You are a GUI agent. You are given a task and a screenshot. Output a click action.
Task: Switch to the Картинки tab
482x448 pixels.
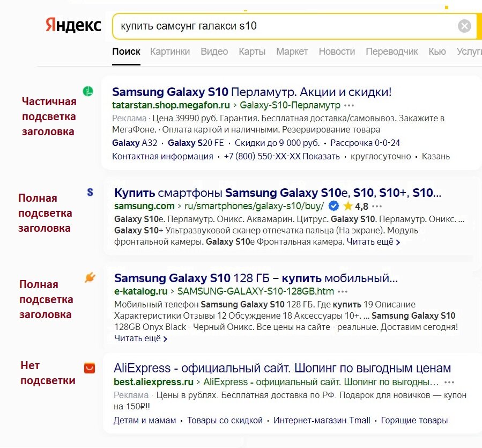pyautogui.click(x=170, y=52)
